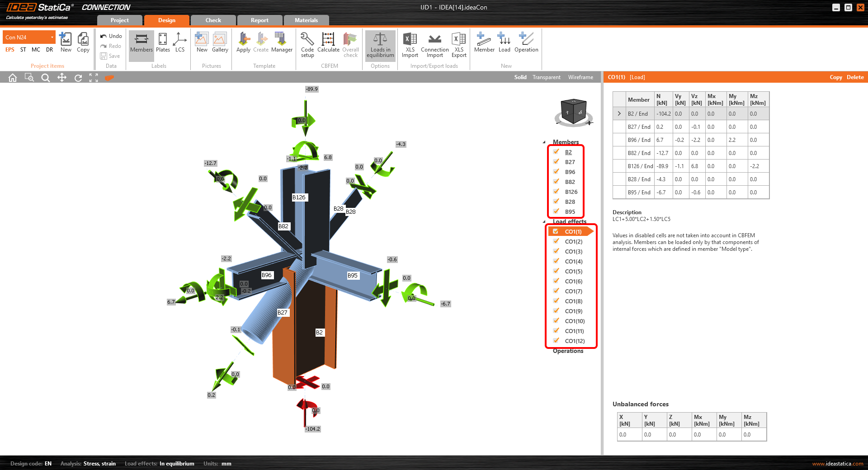Open the Materials tab
Viewport: 868px width, 470px height.
(306, 20)
